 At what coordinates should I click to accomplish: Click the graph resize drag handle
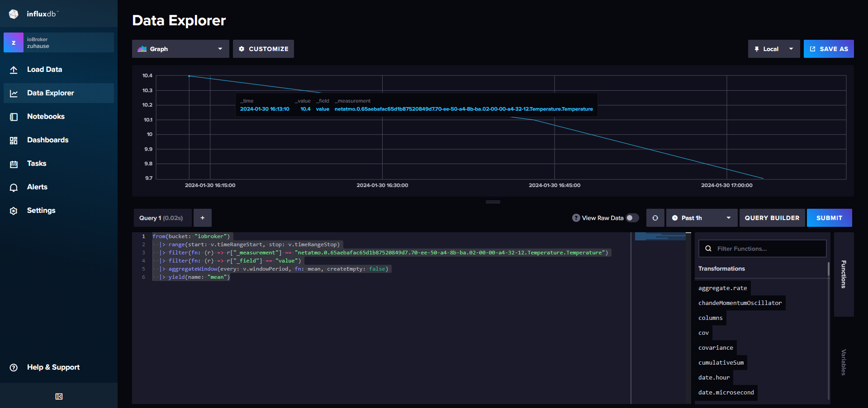[493, 202]
